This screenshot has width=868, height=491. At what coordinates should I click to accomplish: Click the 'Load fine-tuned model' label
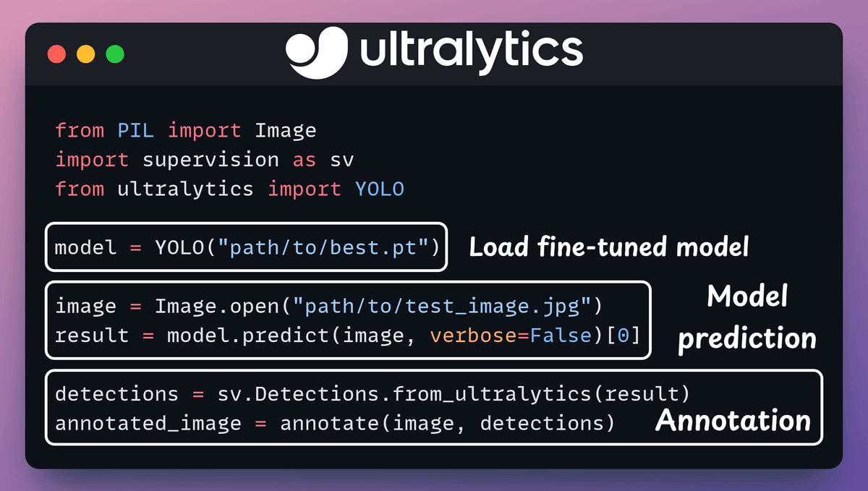tap(609, 247)
